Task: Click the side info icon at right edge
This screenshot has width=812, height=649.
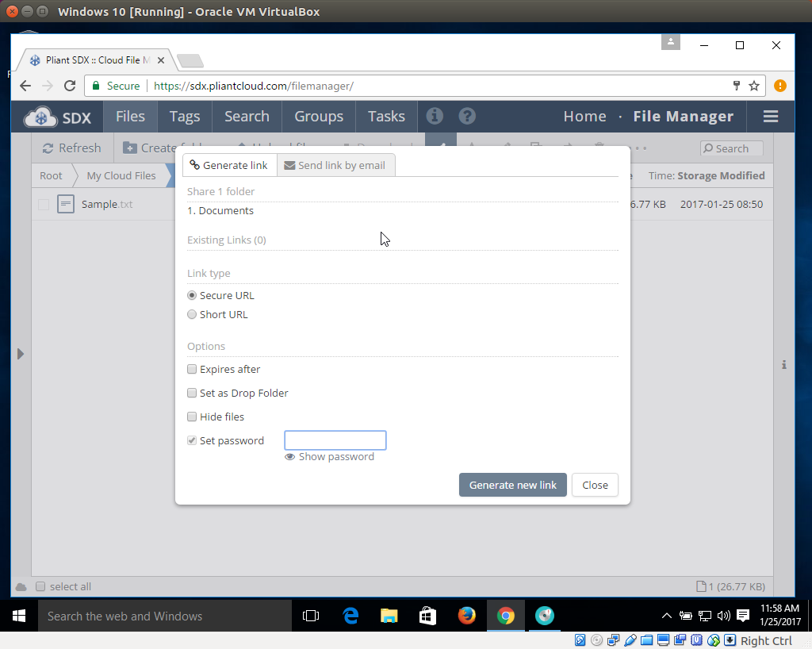Action: click(784, 365)
